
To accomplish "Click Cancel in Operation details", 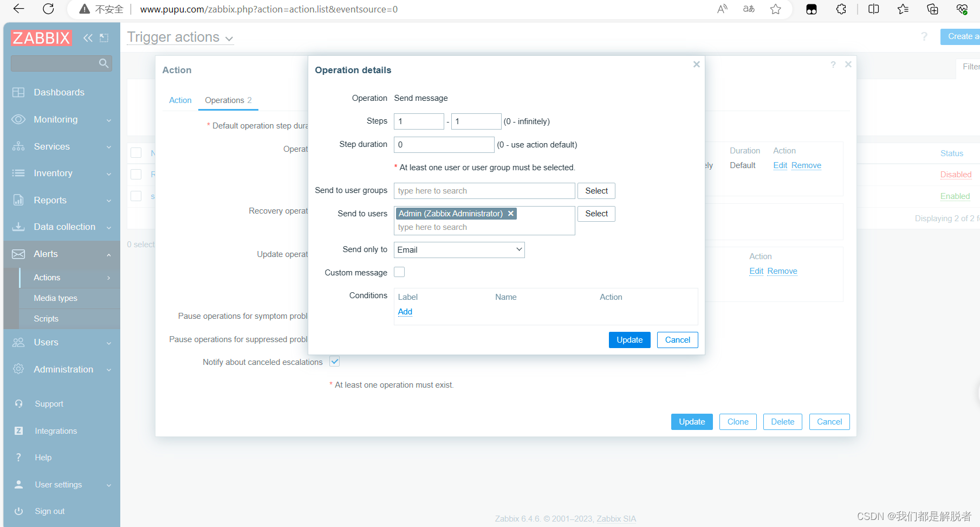I will tap(678, 340).
